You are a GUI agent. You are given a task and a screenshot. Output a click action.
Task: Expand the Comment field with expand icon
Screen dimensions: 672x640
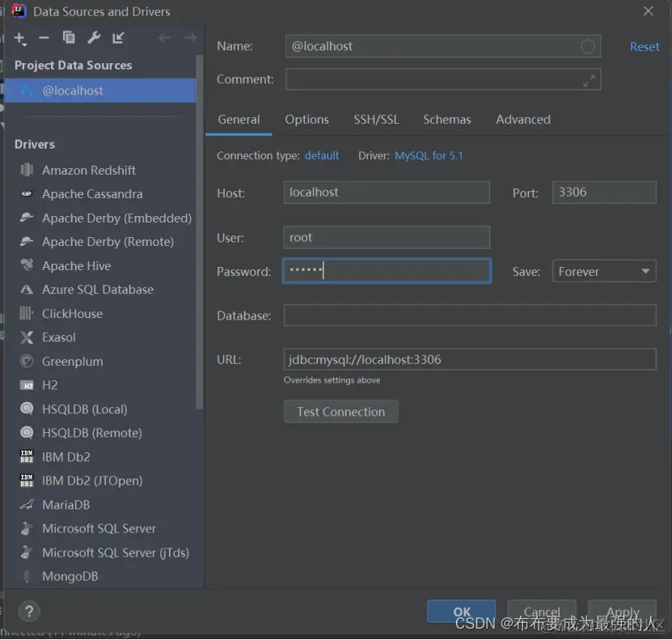(x=589, y=81)
